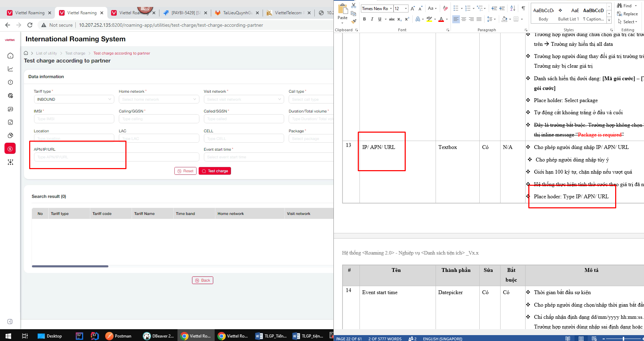The height and width of the screenshot is (341, 644).
Task: Open the font size dropdown
Action: tap(406, 8)
